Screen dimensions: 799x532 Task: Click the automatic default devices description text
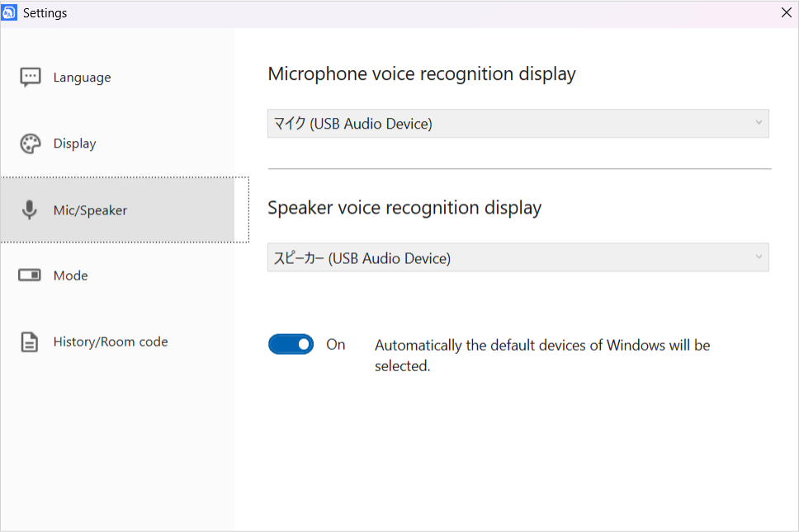click(x=542, y=355)
